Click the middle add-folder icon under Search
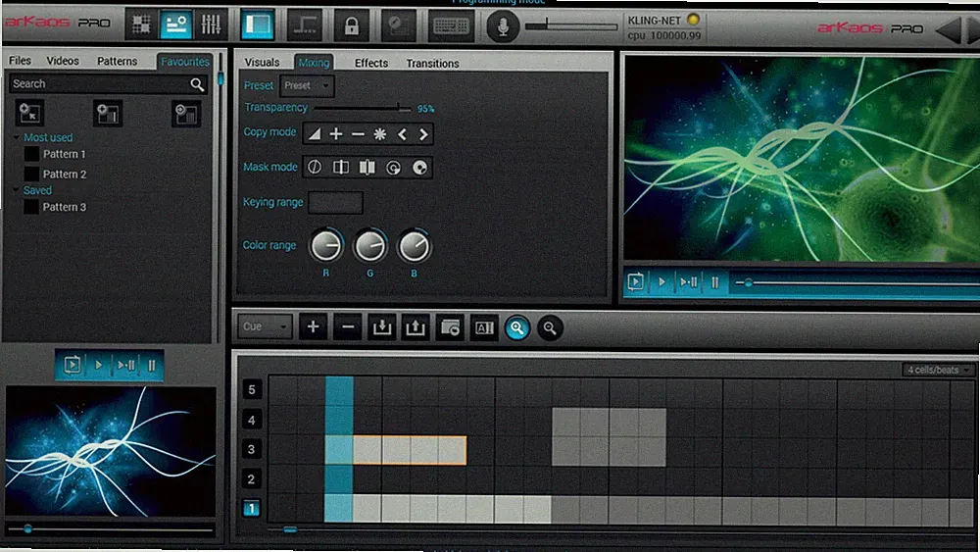The width and height of the screenshot is (980, 552). point(108,113)
